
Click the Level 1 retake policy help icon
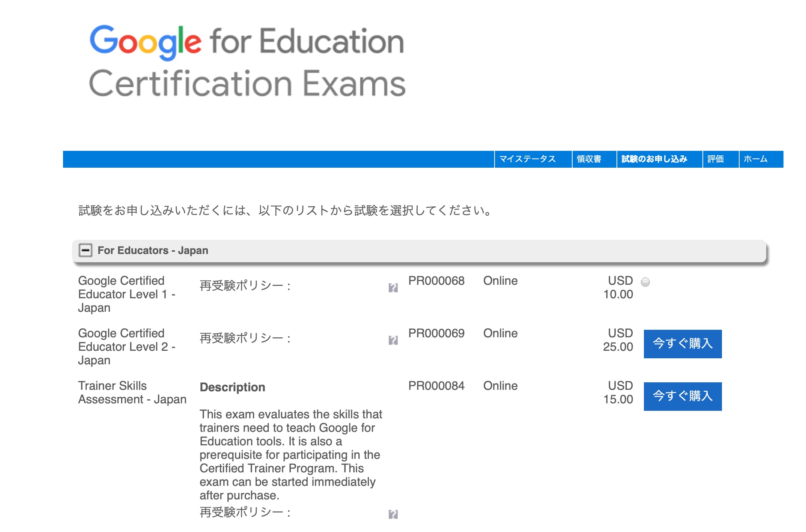point(393,288)
